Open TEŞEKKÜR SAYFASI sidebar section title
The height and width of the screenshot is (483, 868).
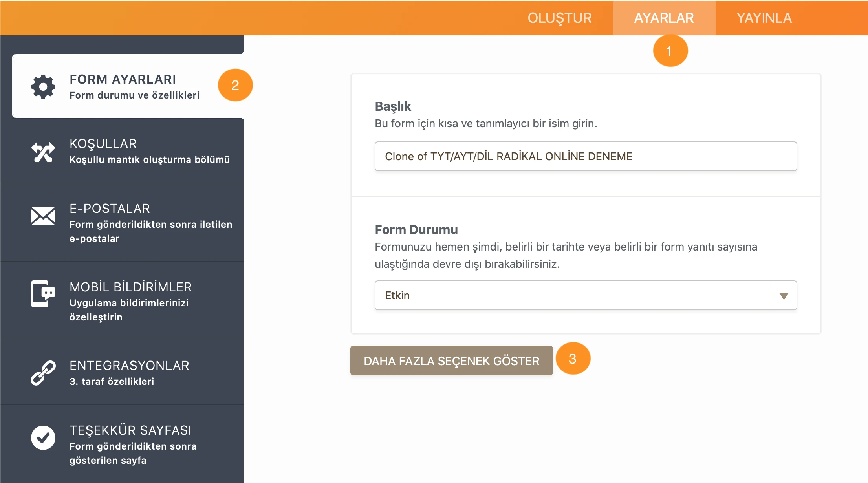pyautogui.click(x=130, y=430)
